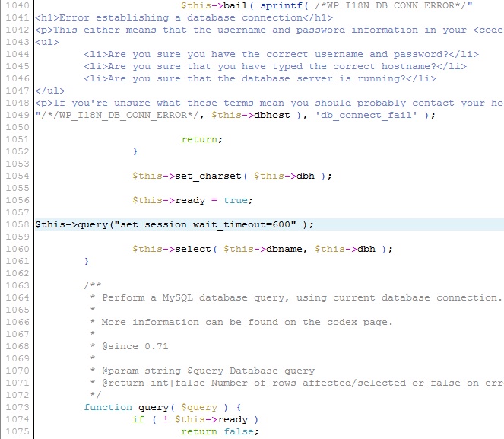Click the code line "$this->set_charset( $this->dbh );"
This screenshot has height=439, width=504.
point(232,176)
